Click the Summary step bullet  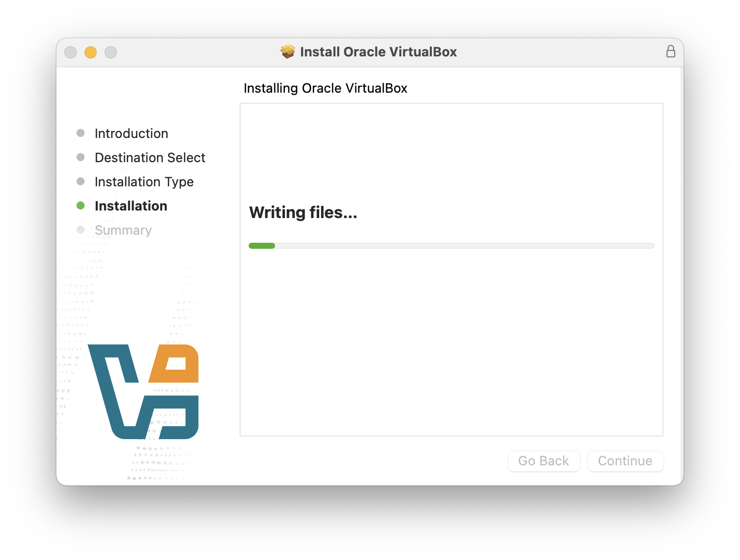[x=81, y=230]
